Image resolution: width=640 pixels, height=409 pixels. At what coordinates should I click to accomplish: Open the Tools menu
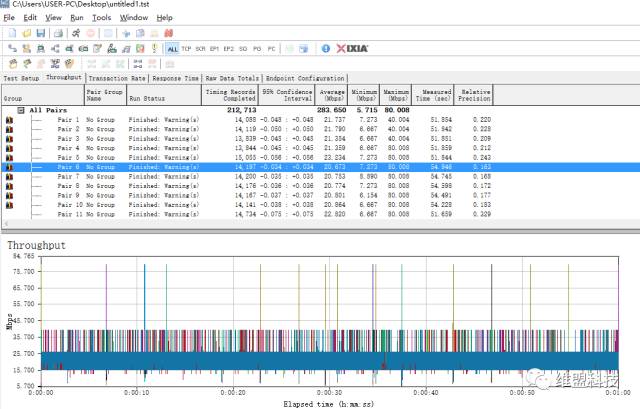coord(102,18)
